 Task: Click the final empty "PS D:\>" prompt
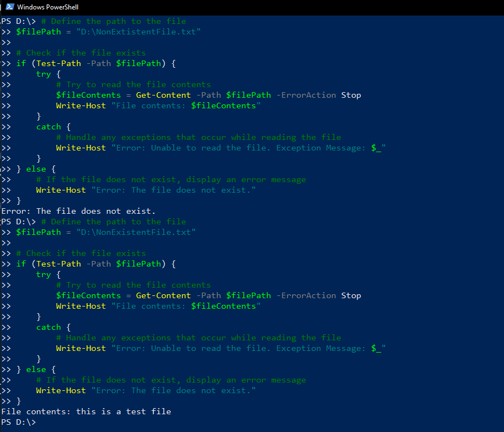coord(19,422)
